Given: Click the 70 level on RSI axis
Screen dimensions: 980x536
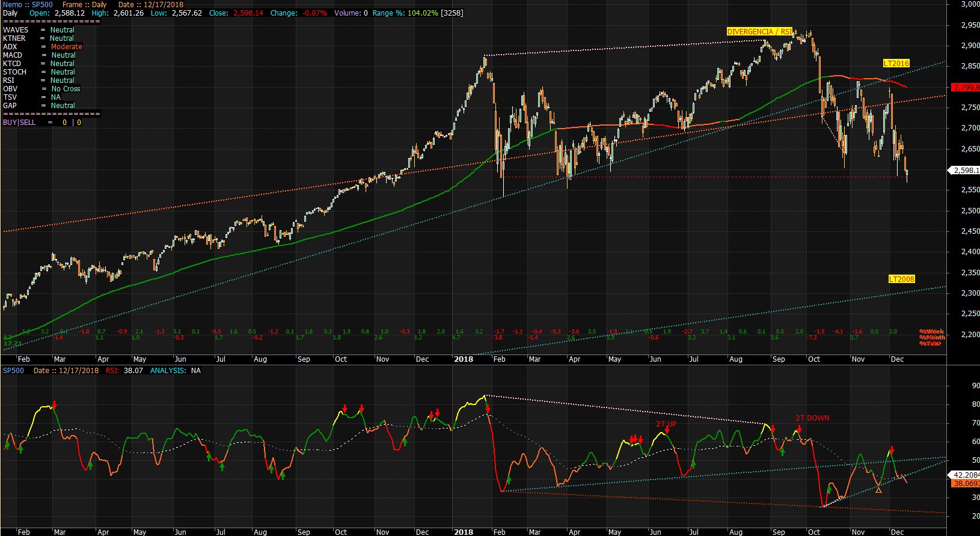Looking at the screenshot, I should tap(975, 423).
